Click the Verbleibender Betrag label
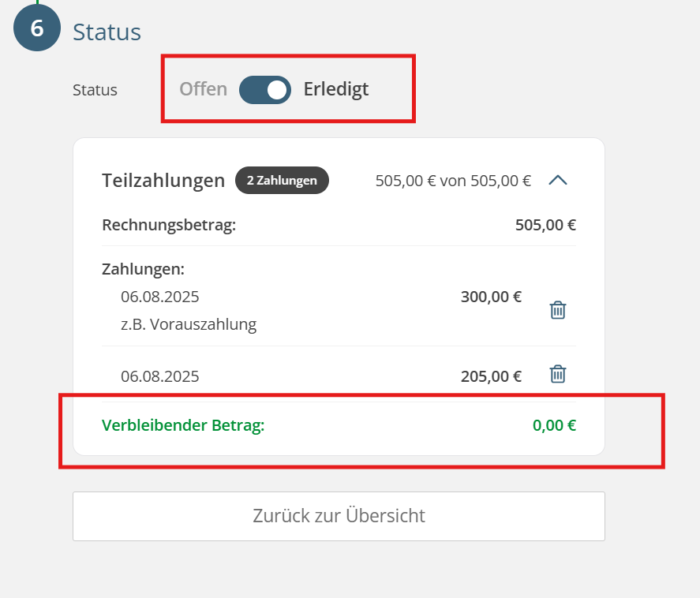The height and width of the screenshot is (598, 700). pos(183,425)
